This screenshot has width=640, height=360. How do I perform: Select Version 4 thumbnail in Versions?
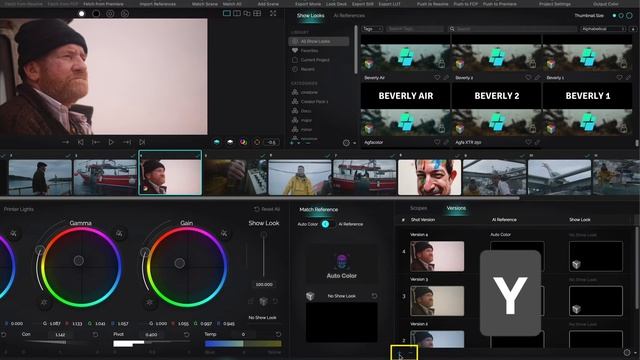pos(437,256)
